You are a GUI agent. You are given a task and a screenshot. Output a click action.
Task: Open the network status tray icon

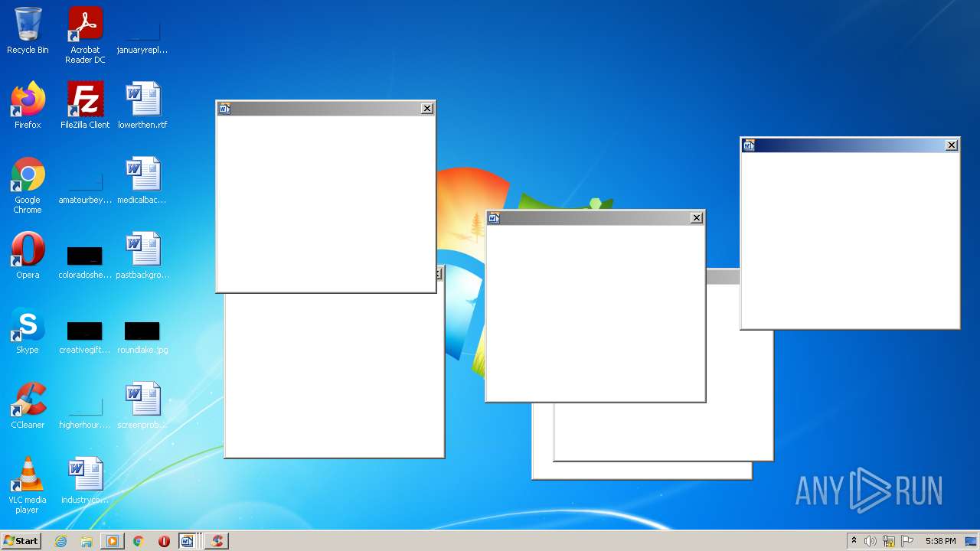(889, 541)
